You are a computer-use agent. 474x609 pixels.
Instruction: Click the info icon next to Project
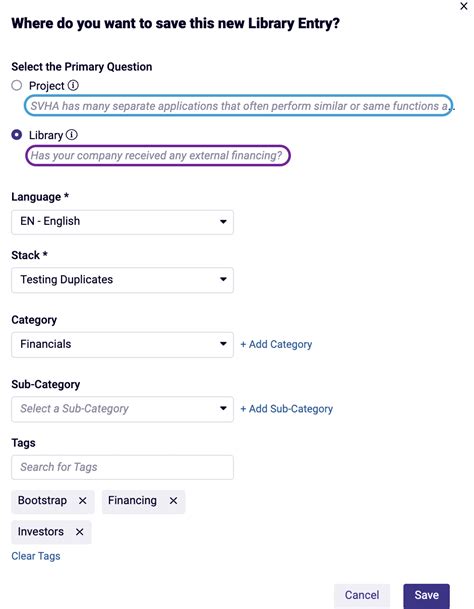[x=73, y=85]
